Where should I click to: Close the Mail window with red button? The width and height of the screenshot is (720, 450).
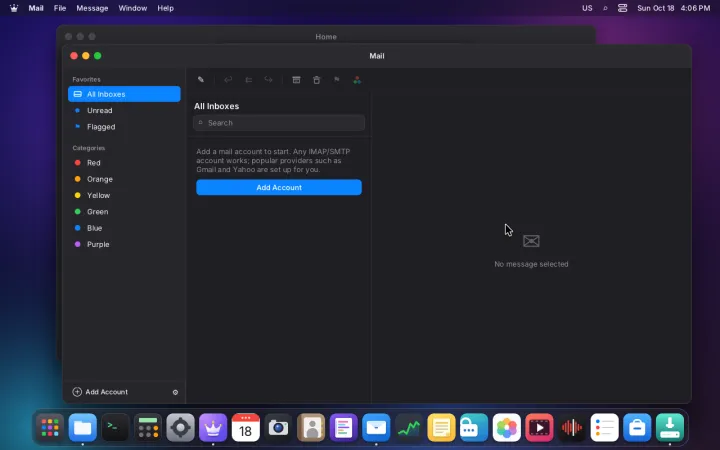(73, 56)
